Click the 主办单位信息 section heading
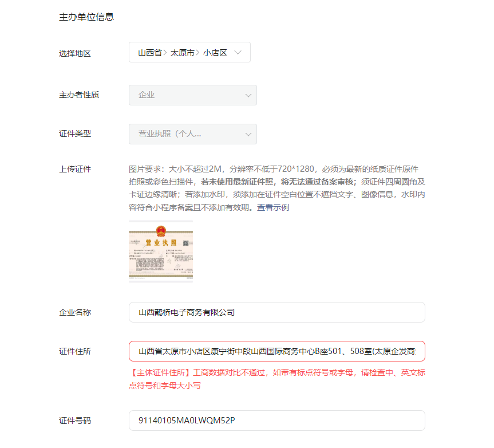Image resolution: width=494 pixels, height=448 pixels. [x=86, y=17]
